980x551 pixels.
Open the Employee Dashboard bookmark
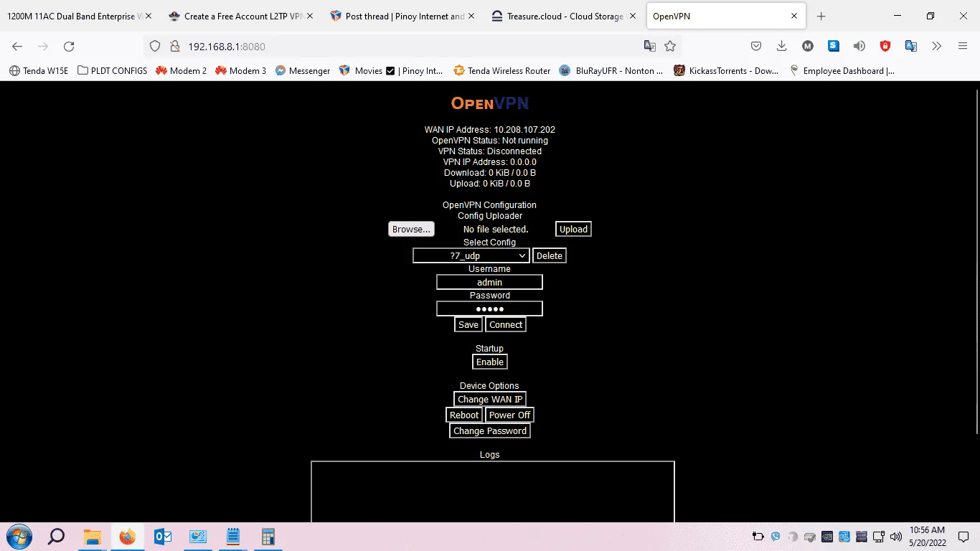click(x=842, y=71)
